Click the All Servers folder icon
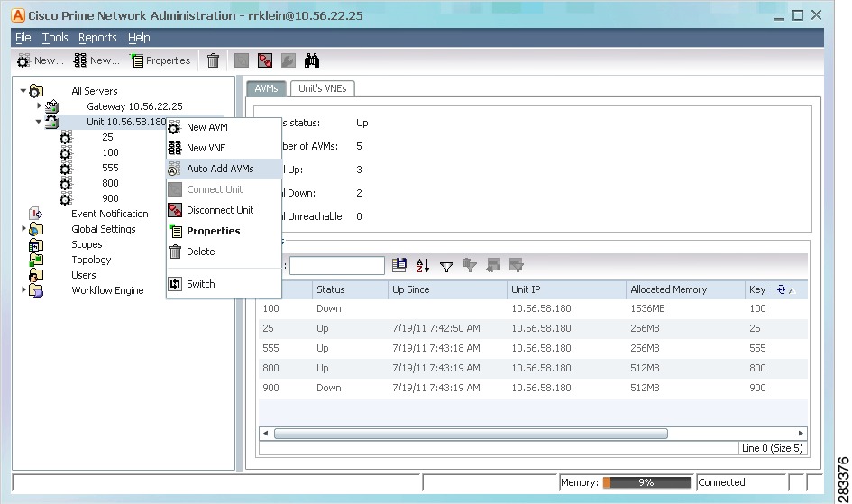 pos(36,91)
